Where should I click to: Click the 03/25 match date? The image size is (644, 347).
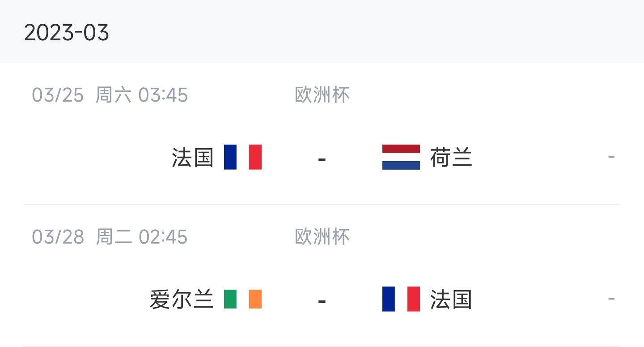58,95
